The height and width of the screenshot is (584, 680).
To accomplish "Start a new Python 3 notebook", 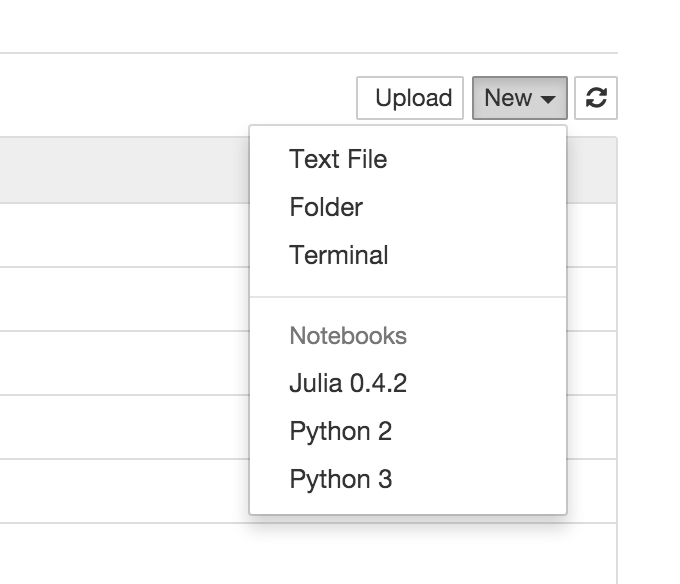I will pyautogui.click(x=408, y=479).
